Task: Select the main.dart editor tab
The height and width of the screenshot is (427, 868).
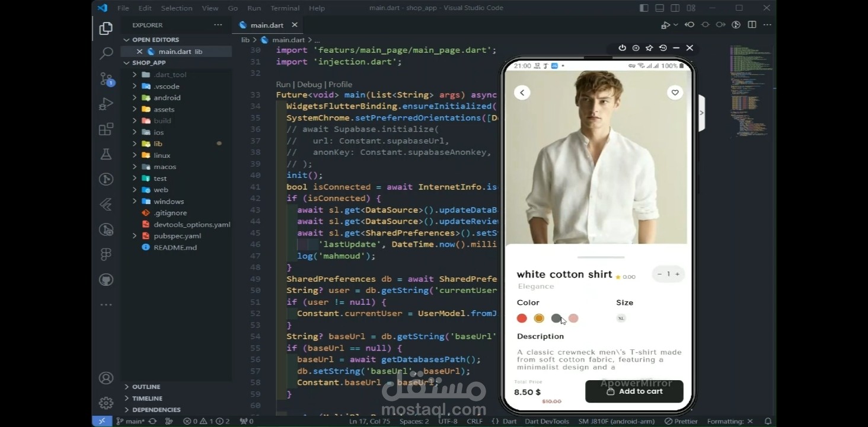Action: point(267,25)
